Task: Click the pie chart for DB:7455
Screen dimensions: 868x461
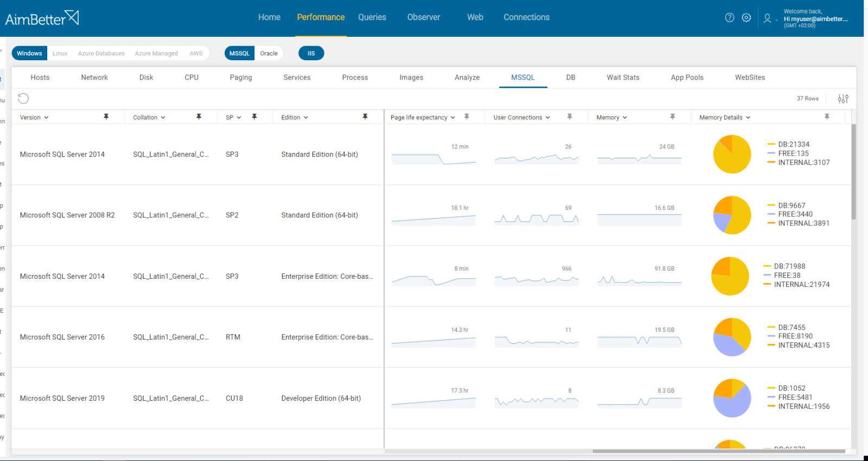Action: (732, 337)
